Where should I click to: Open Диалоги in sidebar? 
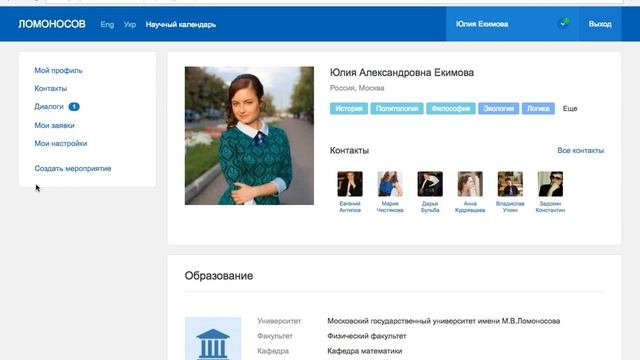[x=49, y=107]
